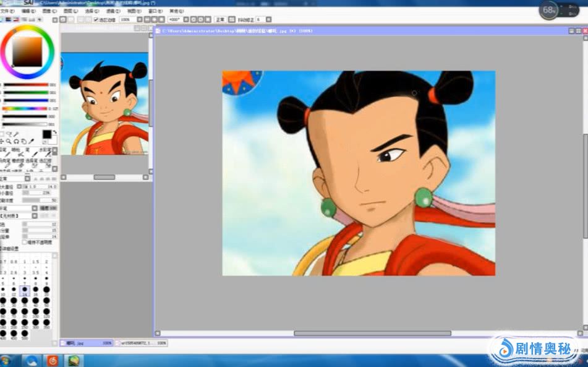Toggle the 选区边缘 checkbox in toolbar

pos(96,20)
